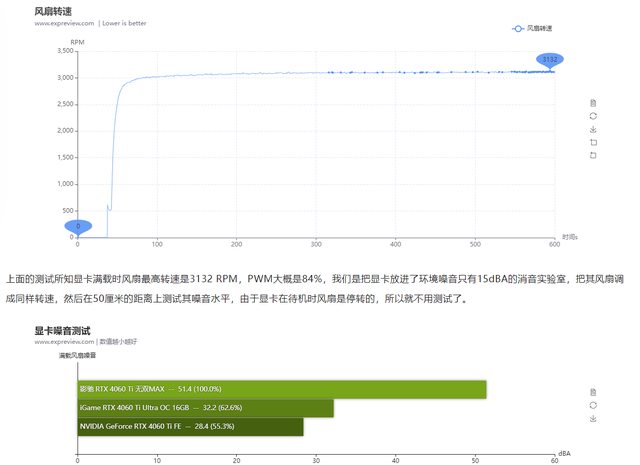Click the 0 min value marker bubble

point(77,227)
